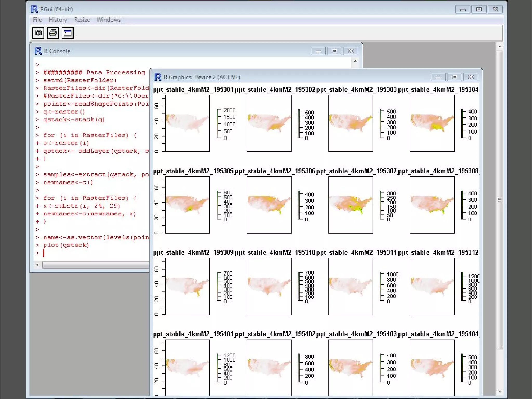Image resolution: width=532 pixels, height=399 pixels.
Task: Click the color legend bar of plot 195304
Action: (x=462, y=123)
